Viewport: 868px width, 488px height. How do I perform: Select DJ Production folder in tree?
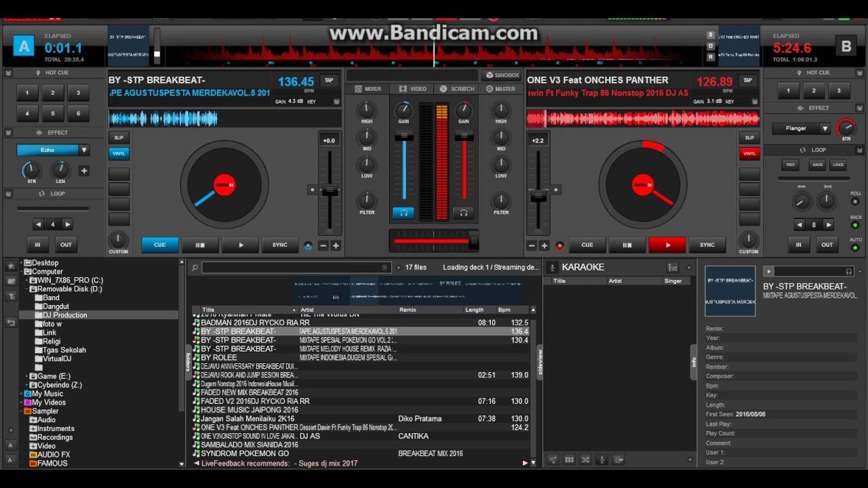pyautogui.click(x=65, y=315)
